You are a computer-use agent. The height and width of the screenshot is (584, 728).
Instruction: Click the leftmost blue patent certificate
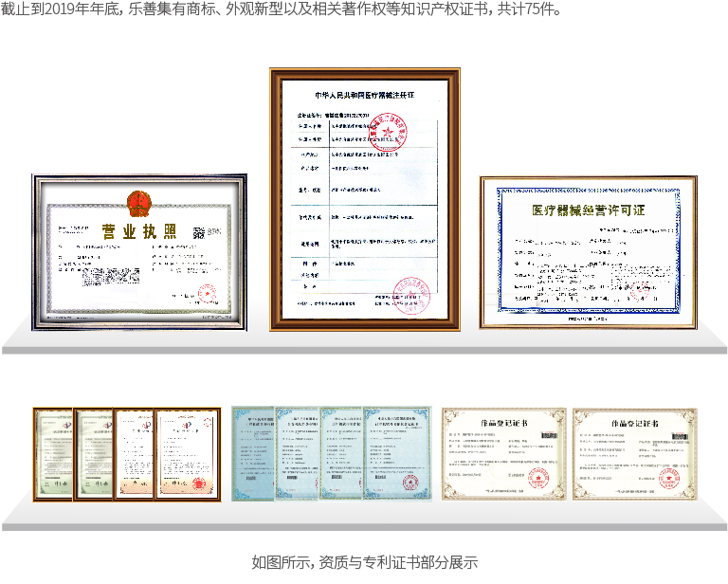pyautogui.click(x=253, y=453)
